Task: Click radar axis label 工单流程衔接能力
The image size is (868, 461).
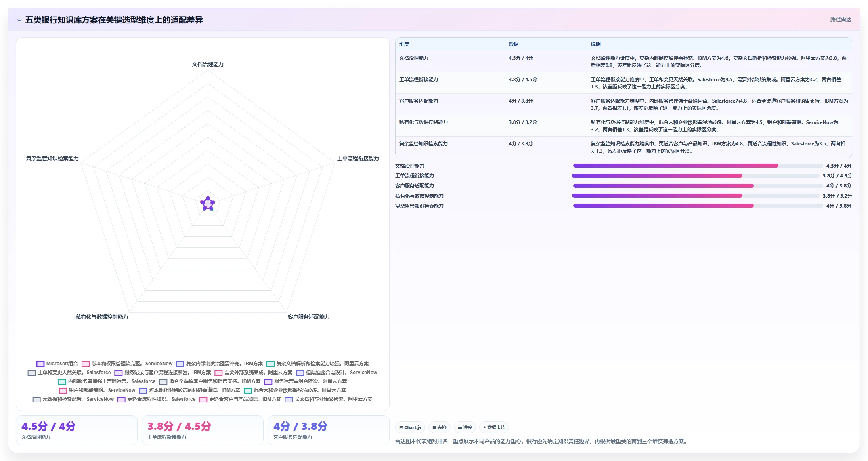Action: (358, 158)
